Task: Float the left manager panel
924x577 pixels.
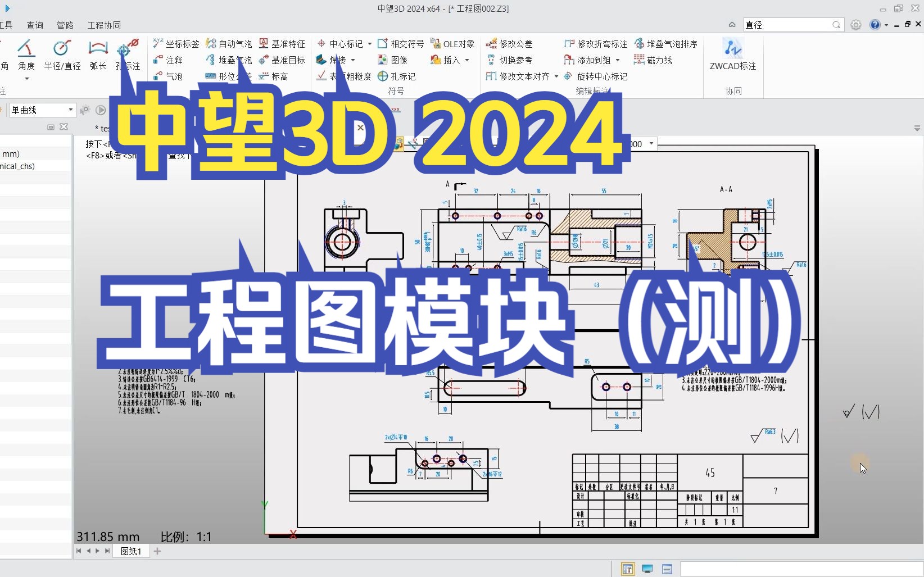Action: [51, 127]
